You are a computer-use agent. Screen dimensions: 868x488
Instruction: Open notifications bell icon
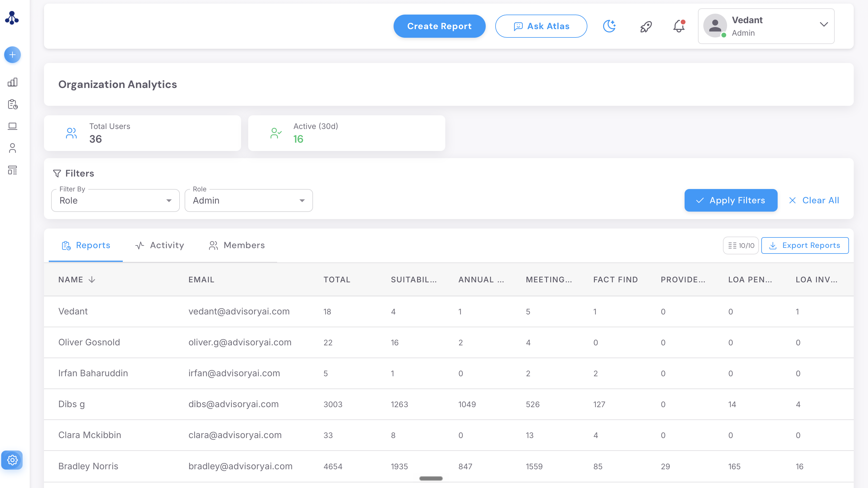[x=679, y=26]
